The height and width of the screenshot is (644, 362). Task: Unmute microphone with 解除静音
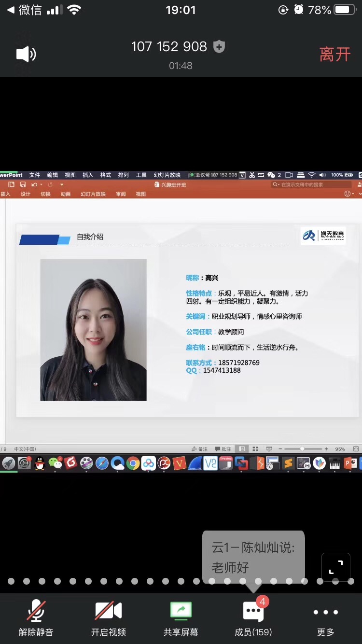[36, 619]
